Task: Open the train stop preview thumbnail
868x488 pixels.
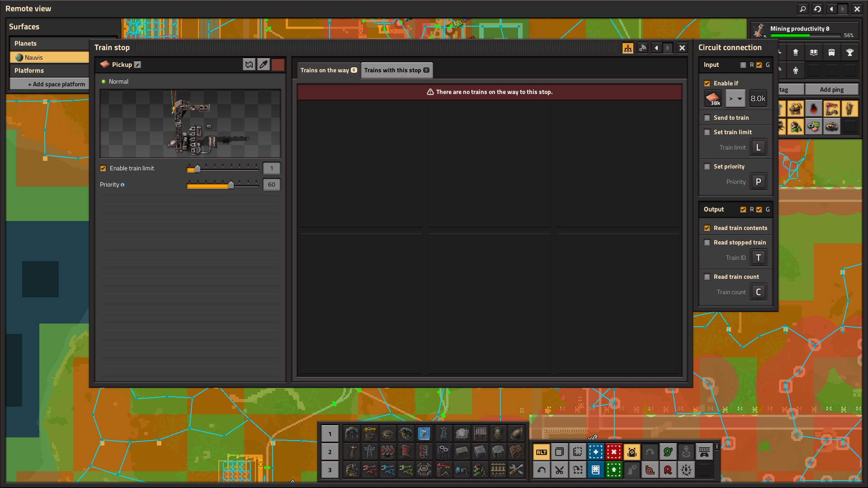Action: [190, 124]
